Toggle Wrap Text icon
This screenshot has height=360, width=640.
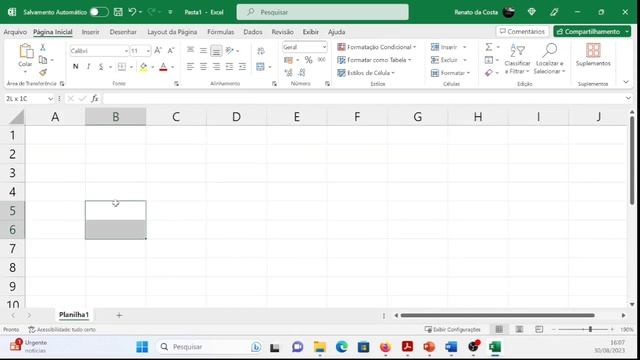pyautogui.click(x=261, y=51)
